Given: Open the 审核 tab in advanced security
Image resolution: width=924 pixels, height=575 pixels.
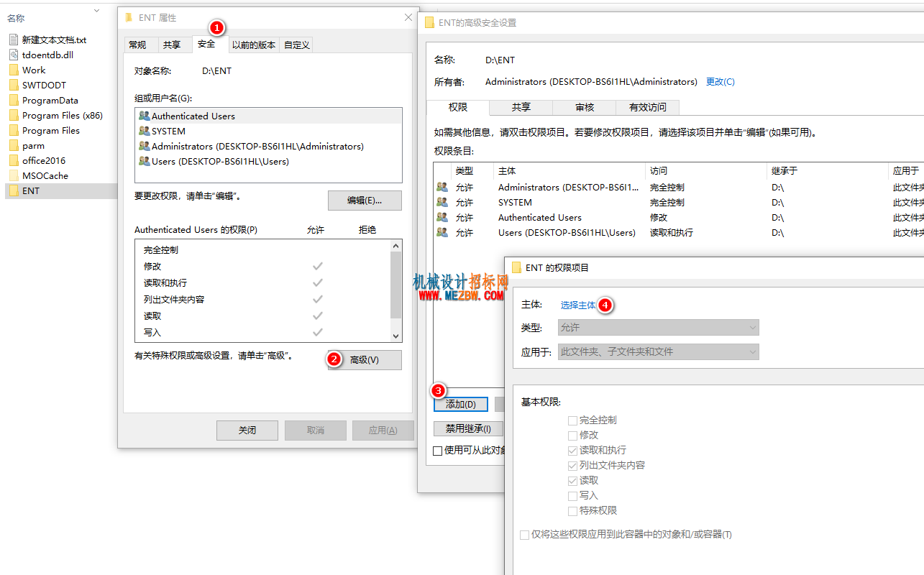Looking at the screenshot, I should pyautogui.click(x=584, y=107).
